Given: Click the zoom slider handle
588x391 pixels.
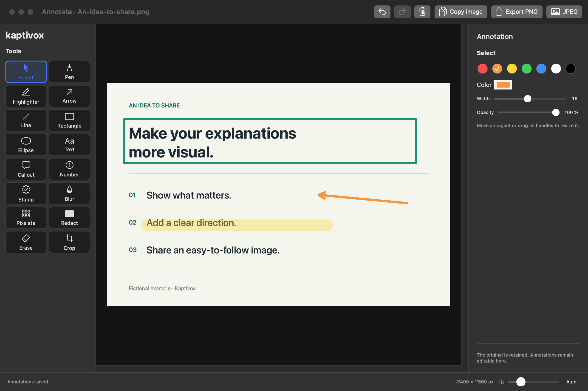Looking at the screenshot, I should coord(521,382).
